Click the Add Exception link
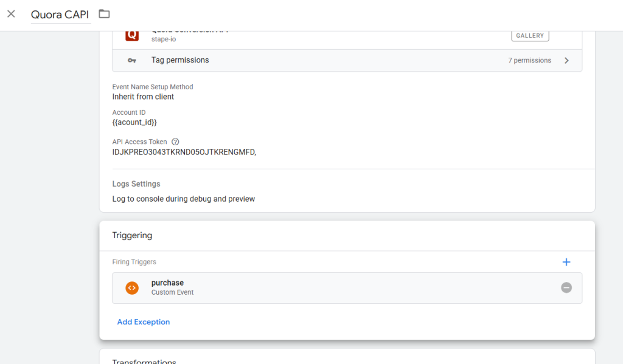 coord(144,322)
